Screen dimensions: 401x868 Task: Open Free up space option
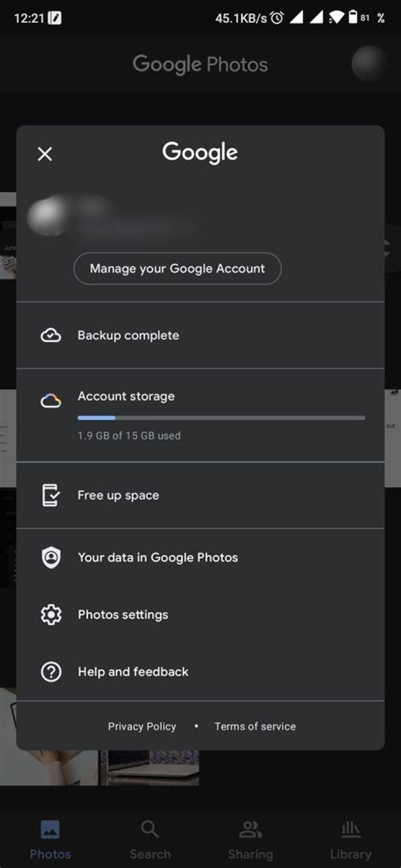[200, 495]
